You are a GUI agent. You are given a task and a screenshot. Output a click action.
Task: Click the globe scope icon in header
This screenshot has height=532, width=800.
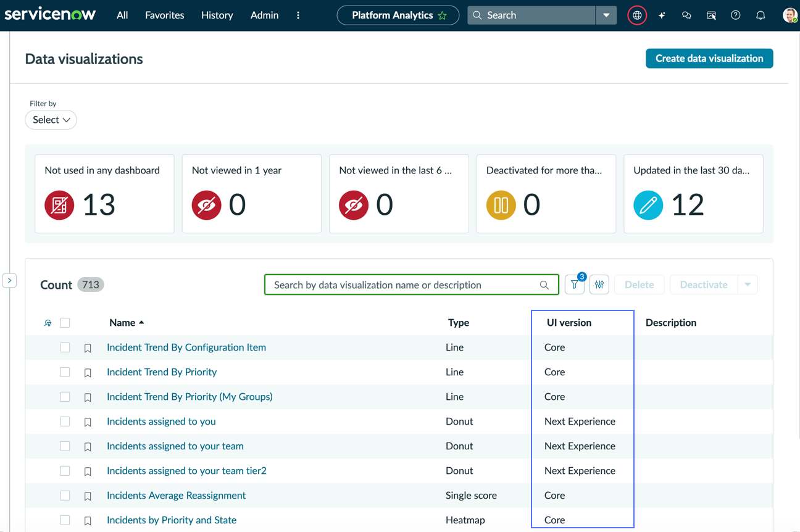[x=637, y=15]
